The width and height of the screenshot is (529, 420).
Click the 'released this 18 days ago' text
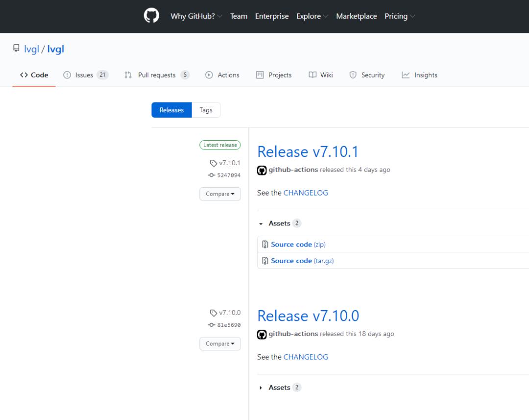[357, 334]
